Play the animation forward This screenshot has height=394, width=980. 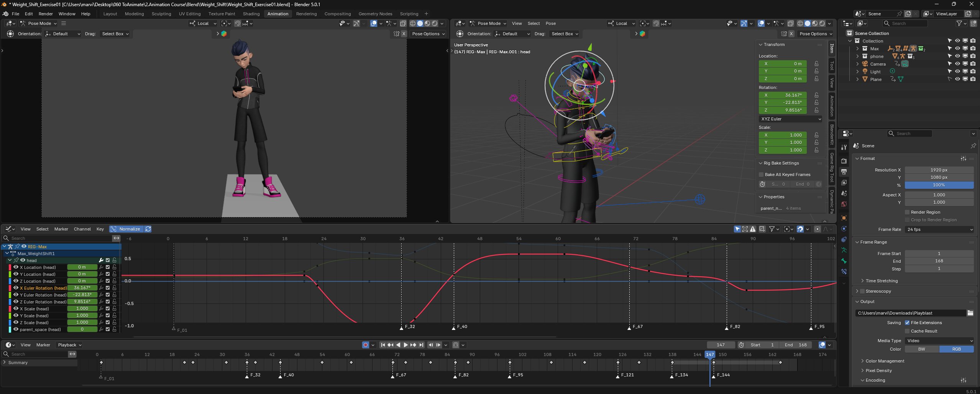tap(405, 345)
